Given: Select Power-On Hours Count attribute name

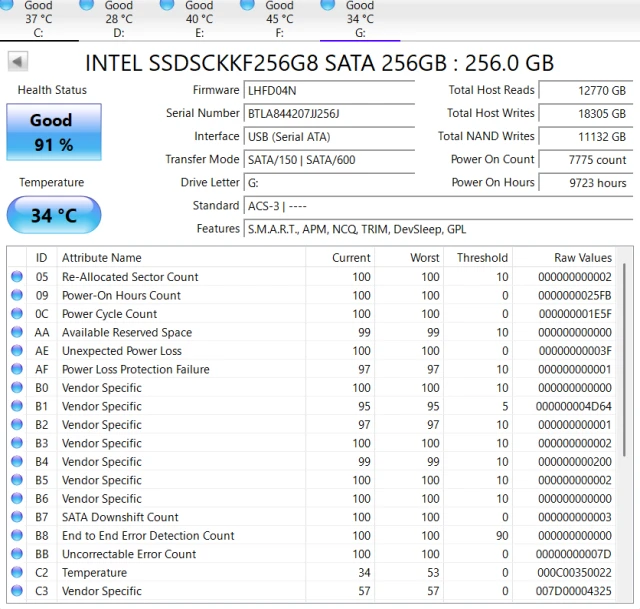Looking at the screenshot, I should click(121, 295).
